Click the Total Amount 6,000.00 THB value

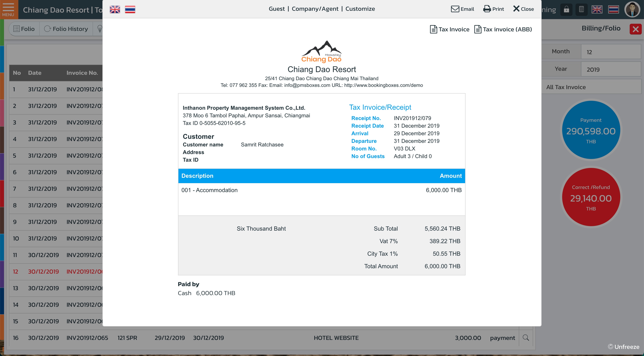click(442, 266)
